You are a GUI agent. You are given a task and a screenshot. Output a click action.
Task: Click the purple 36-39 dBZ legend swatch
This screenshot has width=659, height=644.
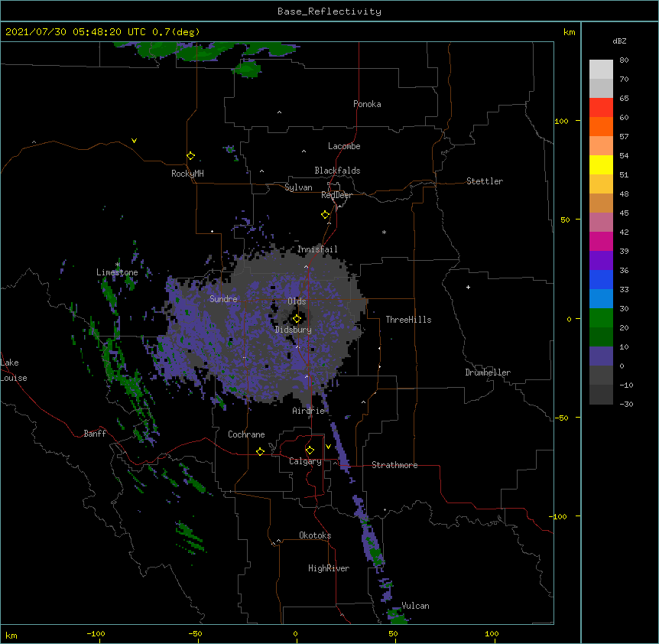click(601, 261)
